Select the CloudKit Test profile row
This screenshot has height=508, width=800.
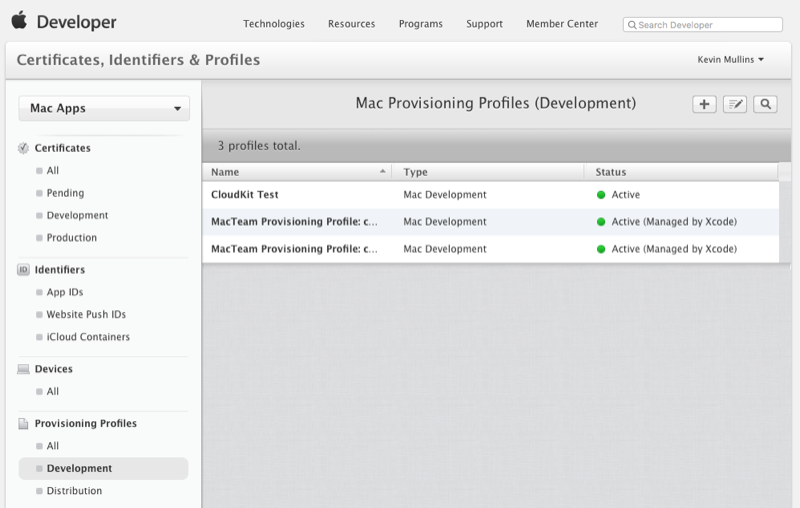490,194
